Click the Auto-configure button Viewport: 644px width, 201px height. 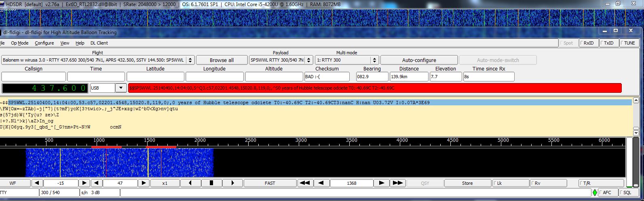(x=419, y=60)
